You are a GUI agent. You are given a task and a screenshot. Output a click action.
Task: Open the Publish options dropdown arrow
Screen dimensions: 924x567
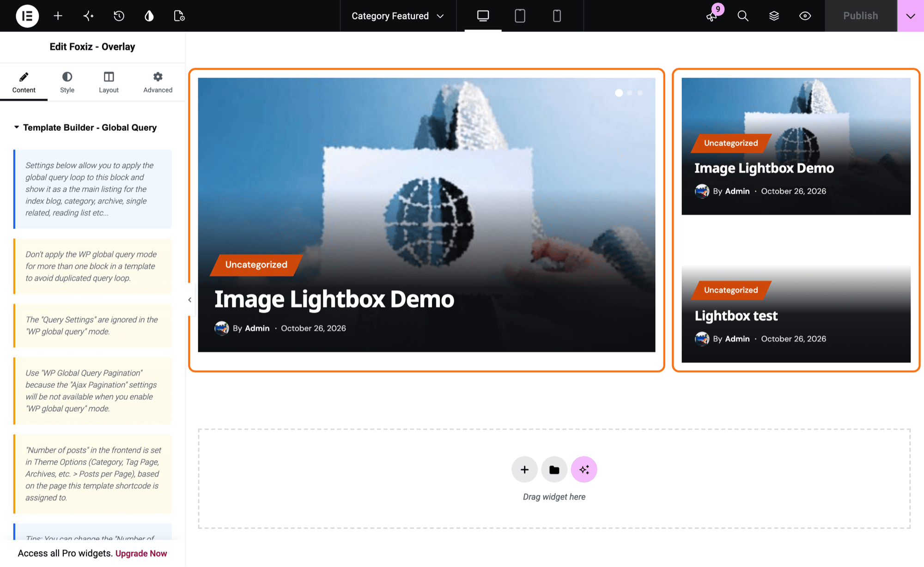click(x=911, y=16)
